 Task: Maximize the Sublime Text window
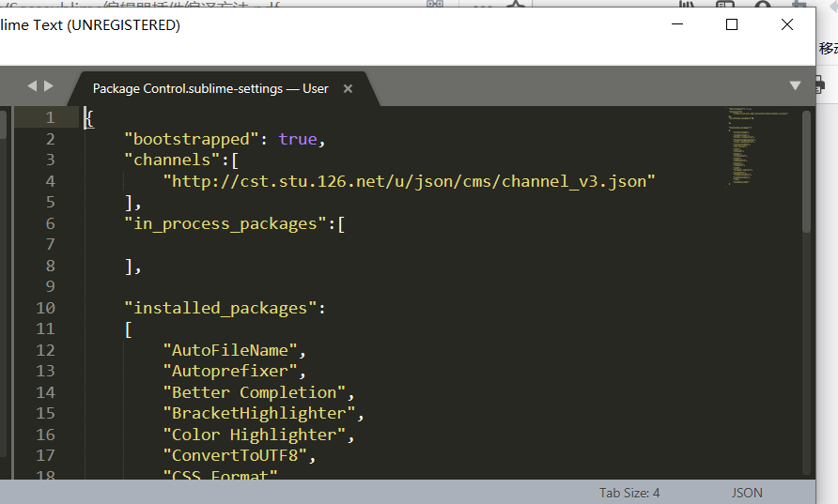tap(732, 24)
